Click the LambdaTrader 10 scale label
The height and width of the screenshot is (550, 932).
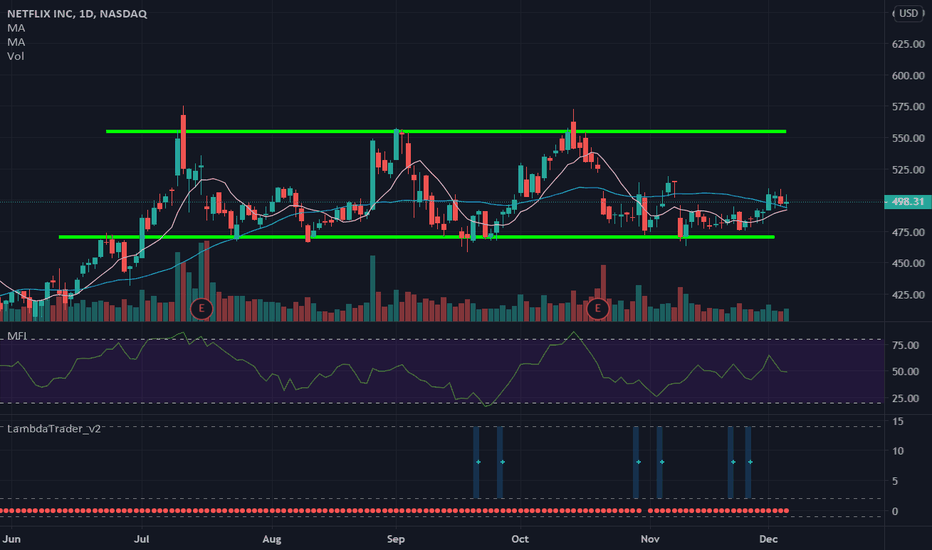click(x=898, y=451)
